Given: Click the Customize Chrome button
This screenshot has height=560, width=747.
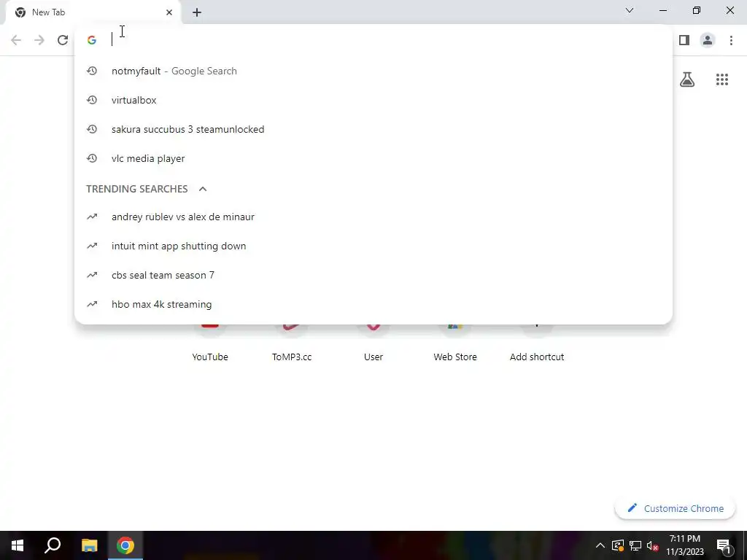Looking at the screenshot, I should pyautogui.click(x=675, y=508).
